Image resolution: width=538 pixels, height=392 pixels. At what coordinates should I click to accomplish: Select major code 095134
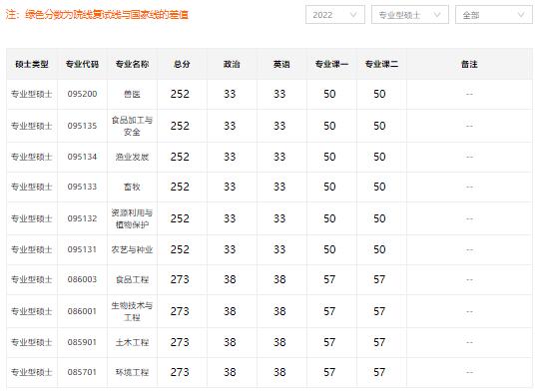coord(82,157)
